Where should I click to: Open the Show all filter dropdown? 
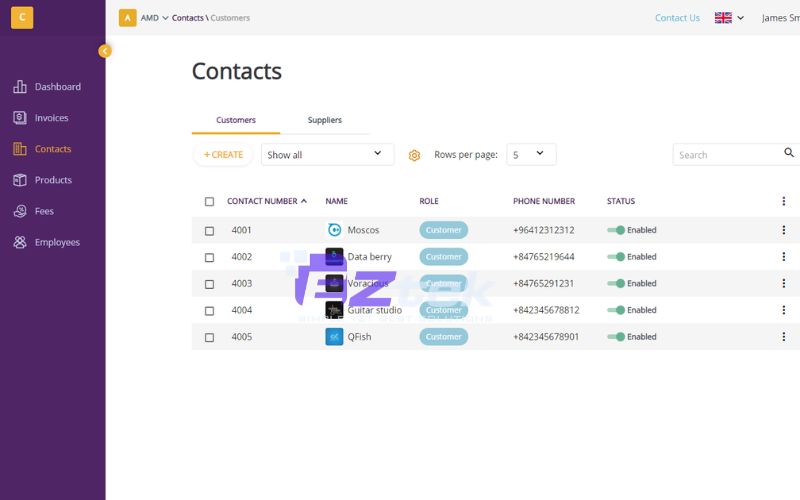328,155
